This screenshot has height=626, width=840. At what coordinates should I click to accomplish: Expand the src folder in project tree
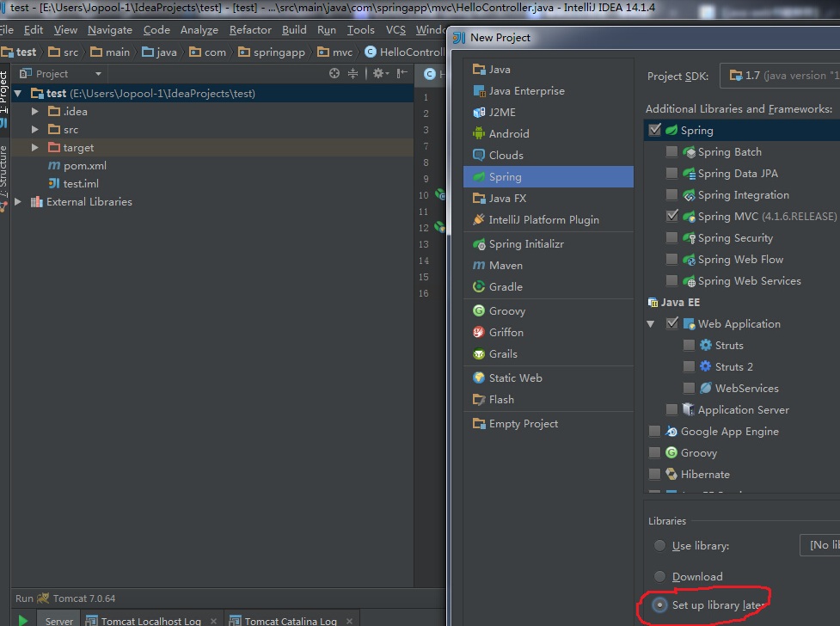(x=35, y=129)
